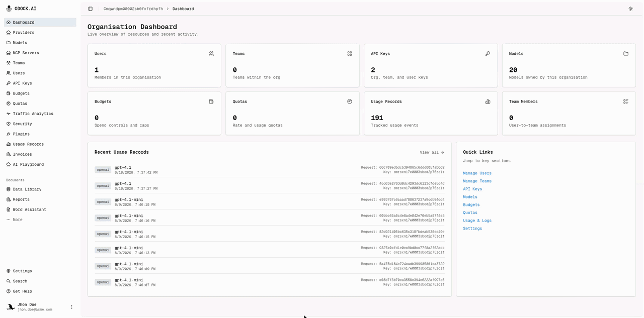Open the Manage Users quick link

pyautogui.click(x=477, y=173)
